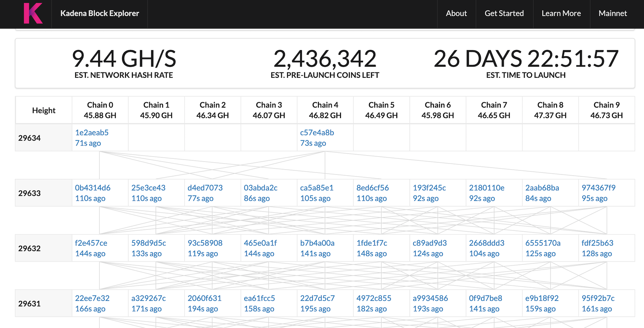View block 974367f9
This screenshot has width=644, height=328.
pyautogui.click(x=599, y=188)
